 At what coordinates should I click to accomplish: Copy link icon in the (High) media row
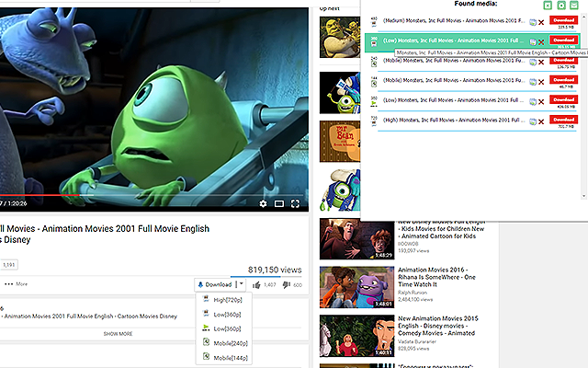point(533,121)
